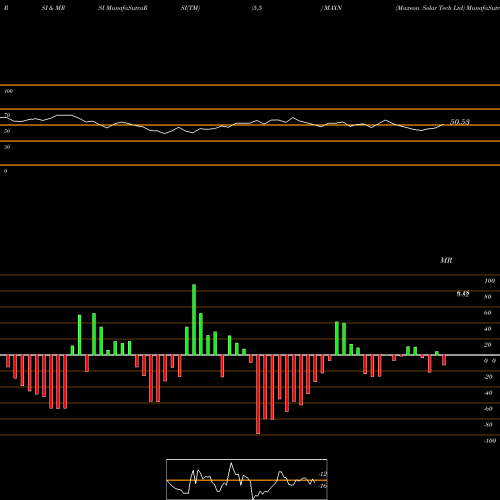Viewport: 500px width, 500px height.
Task: Click the '-16' label in the mini chart
Action: 322,486
